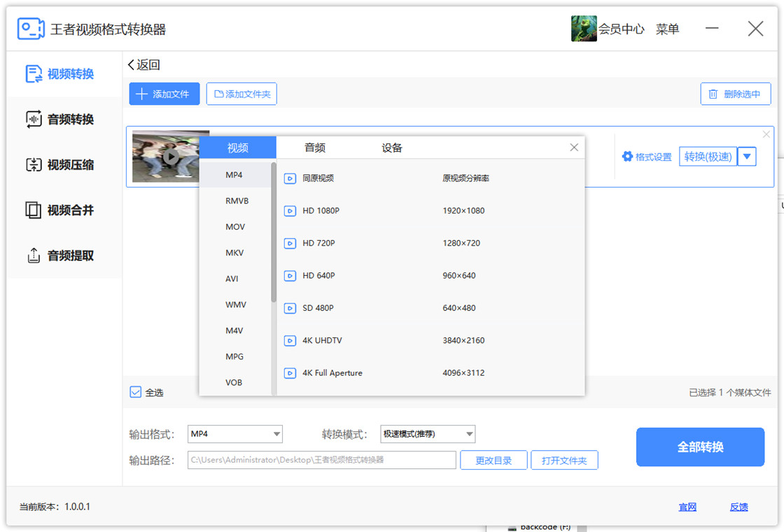784x532 pixels.
Task: Click the 打开文件夹 button
Action: tap(564, 461)
